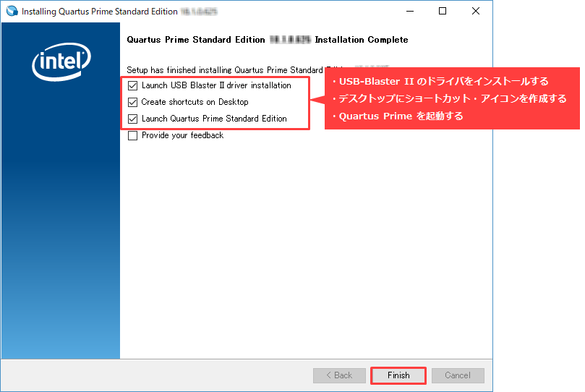Enable Provide your feedback checkbox
This screenshot has height=392, width=585.
(x=132, y=135)
